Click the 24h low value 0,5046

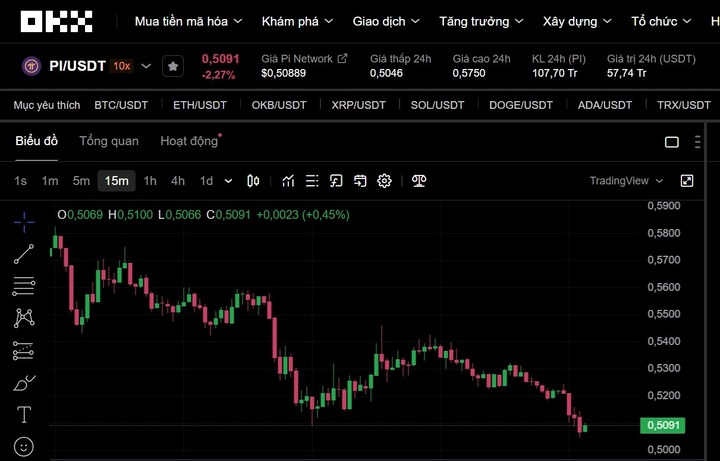(x=387, y=73)
